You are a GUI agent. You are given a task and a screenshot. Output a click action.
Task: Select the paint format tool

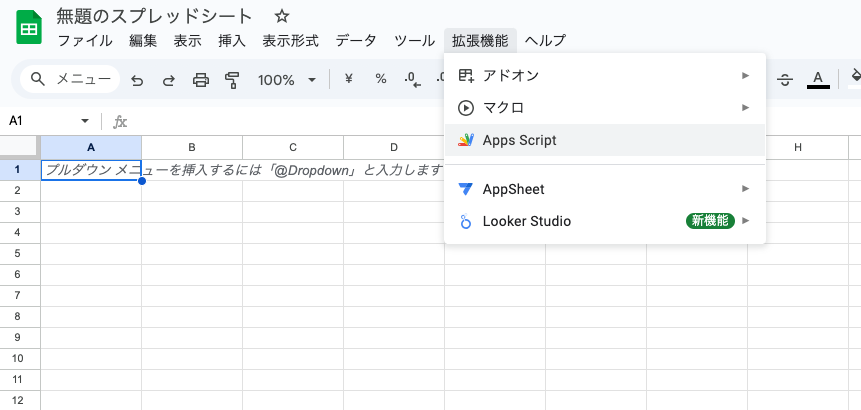point(232,80)
